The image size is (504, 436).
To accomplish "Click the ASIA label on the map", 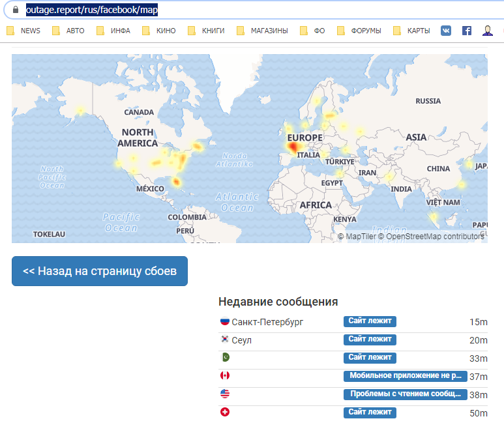I will (416, 138).
